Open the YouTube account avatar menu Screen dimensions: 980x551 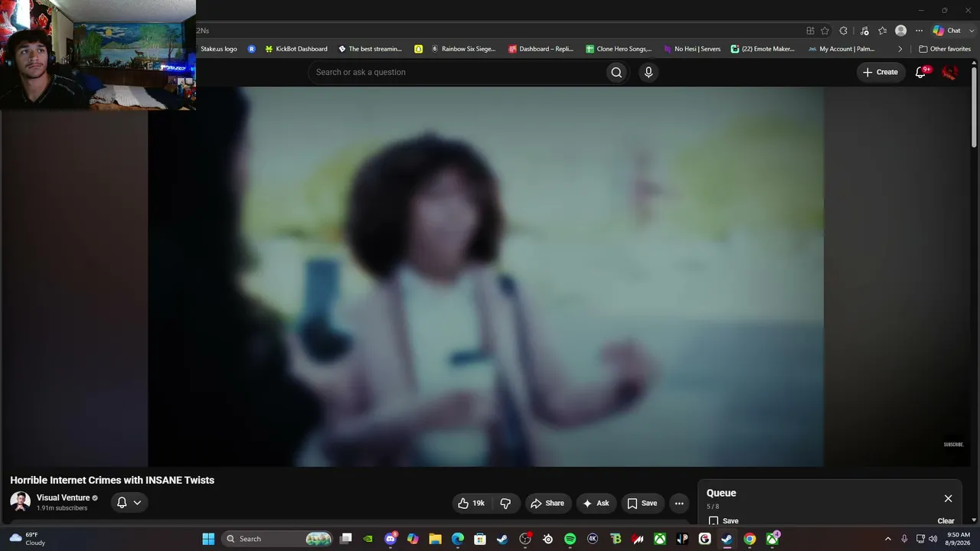pos(949,72)
